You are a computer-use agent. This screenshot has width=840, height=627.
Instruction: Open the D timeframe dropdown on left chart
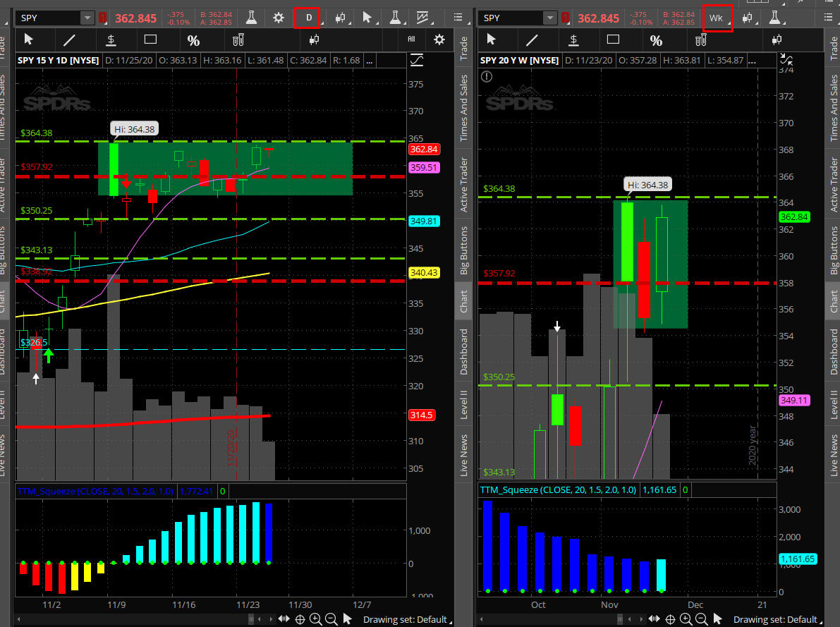308,18
